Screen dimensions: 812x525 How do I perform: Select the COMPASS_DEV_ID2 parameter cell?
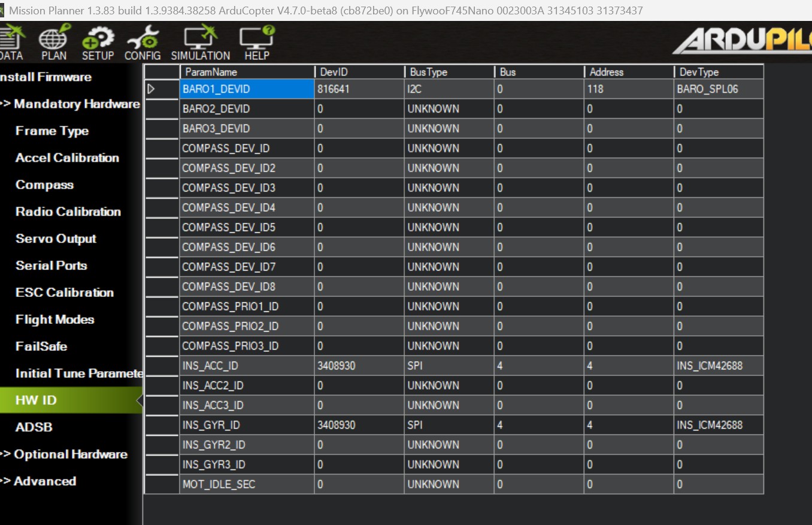click(x=247, y=168)
